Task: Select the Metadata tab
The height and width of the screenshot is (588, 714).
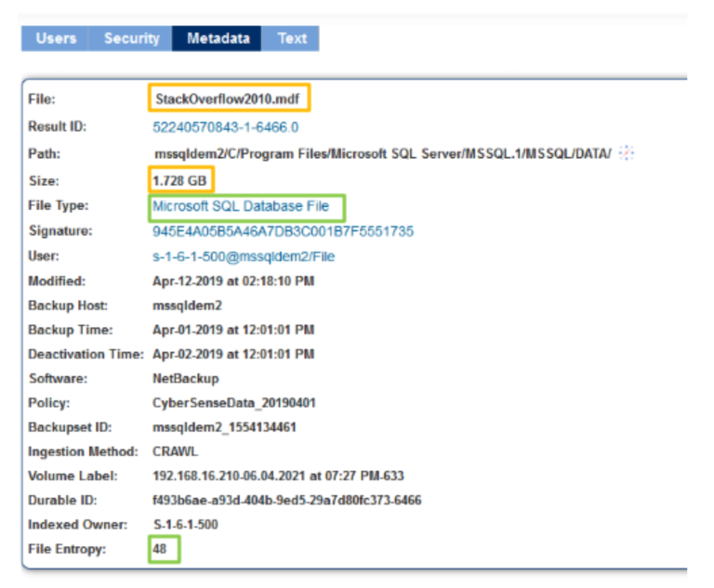Action: [218, 38]
